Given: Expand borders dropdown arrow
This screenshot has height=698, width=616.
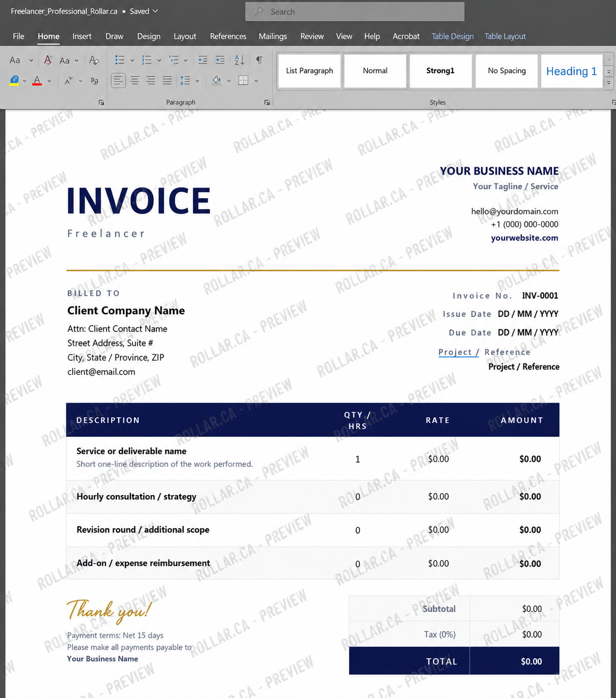Looking at the screenshot, I should [x=256, y=81].
